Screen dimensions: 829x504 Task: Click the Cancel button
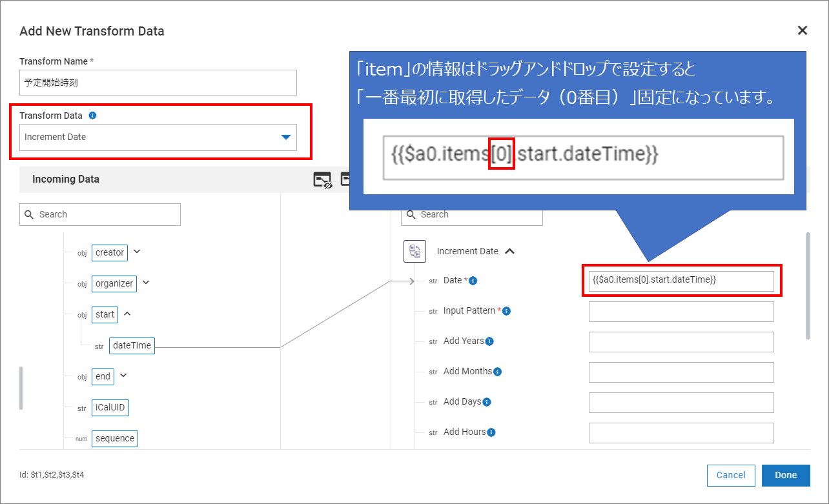(731, 475)
